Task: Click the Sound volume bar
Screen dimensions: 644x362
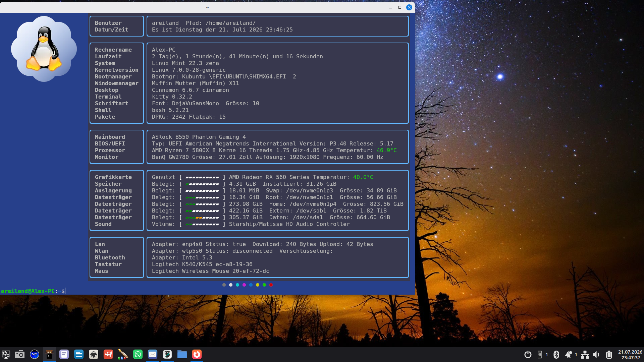Action: click(x=202, y=224)
